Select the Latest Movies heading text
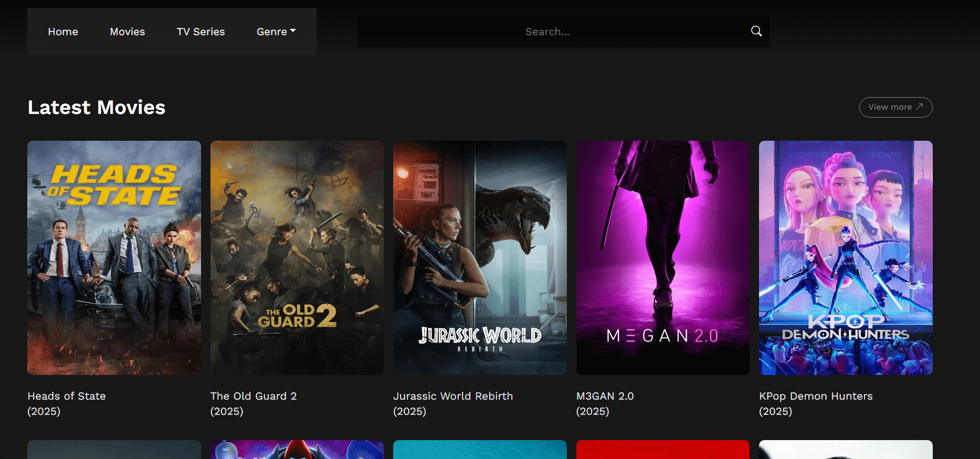 [x=97, y=107]
